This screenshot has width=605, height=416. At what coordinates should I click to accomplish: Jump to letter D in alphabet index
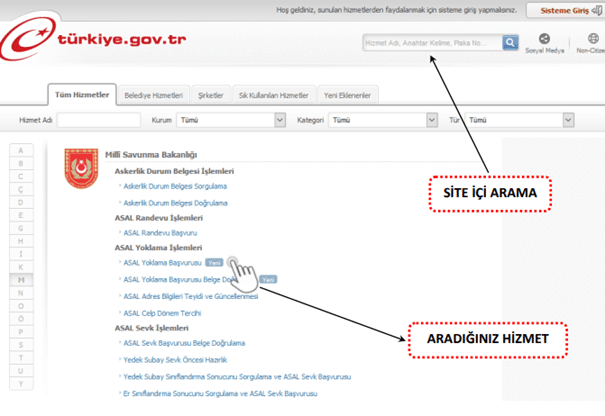(x=21, y=203)
